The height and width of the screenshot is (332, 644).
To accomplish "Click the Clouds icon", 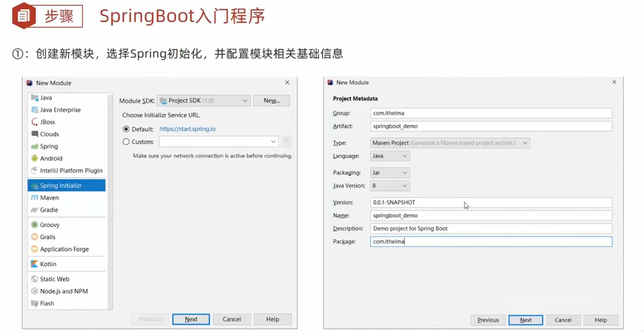I will pyautogui.click(x=34, y=134).
